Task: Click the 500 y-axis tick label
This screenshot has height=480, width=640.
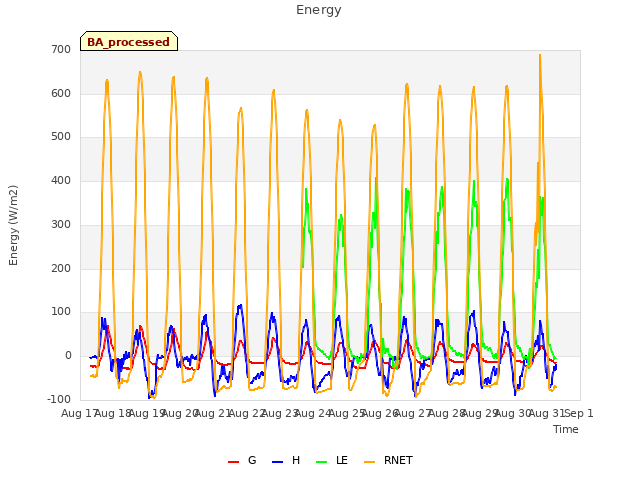Action: click(x=61, y=137)
